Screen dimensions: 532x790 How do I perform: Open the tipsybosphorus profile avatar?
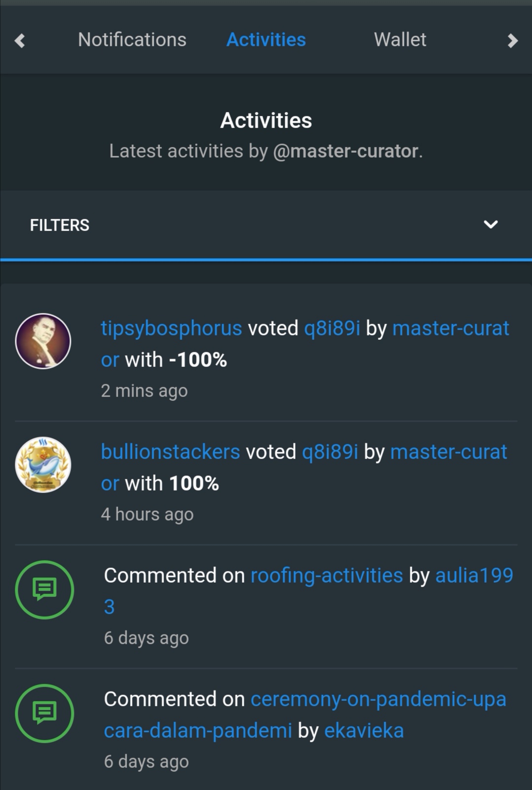(43, 341)
